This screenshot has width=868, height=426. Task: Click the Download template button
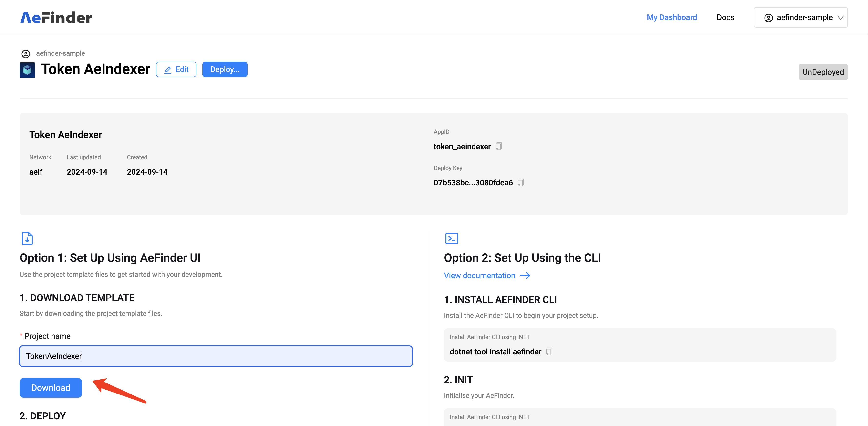point(51,388)
